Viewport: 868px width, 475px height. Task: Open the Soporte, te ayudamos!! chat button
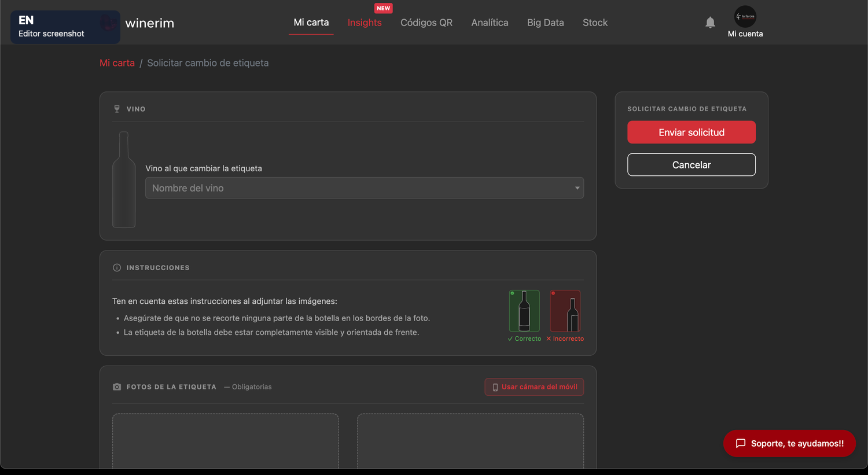pyautogui.click(x=789, y=443)
